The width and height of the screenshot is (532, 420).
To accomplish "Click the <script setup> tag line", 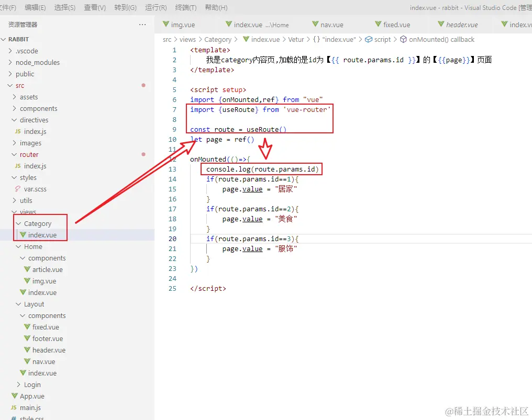I will pyautogui.click(x=218, y=89).
